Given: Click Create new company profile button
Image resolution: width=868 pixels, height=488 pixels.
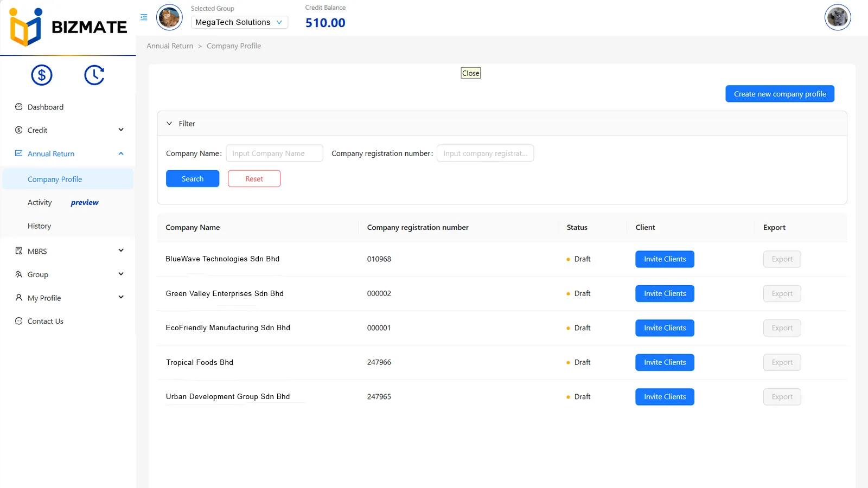Looking at the screenshot, I should coord(780,94).
